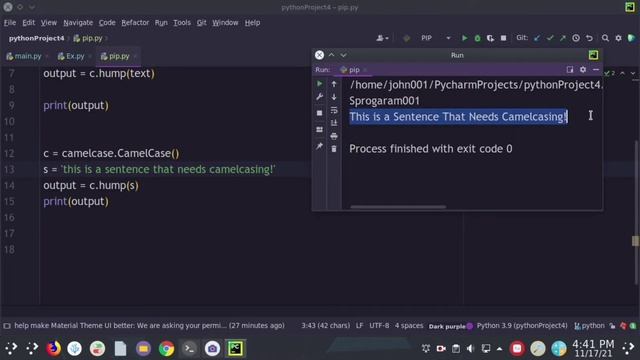The image size is (640, 360).
Task: Open Firefox from the taskbar
Action: tap(53, 348)
